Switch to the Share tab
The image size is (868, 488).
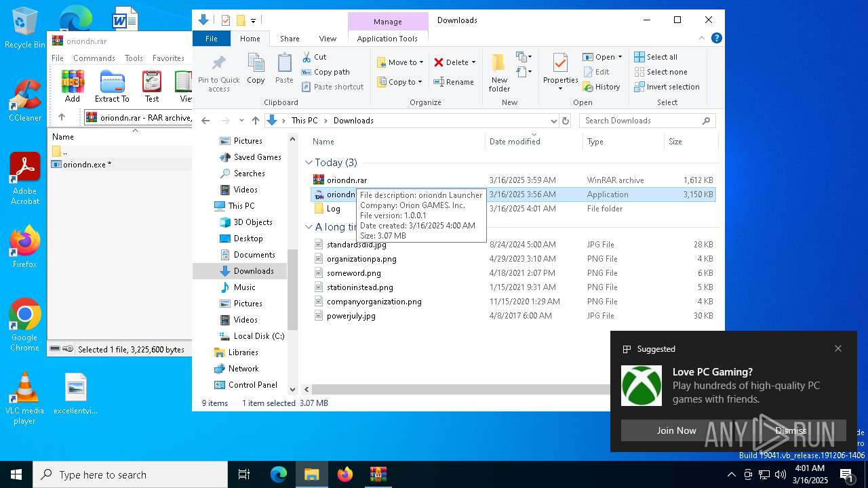290,39
